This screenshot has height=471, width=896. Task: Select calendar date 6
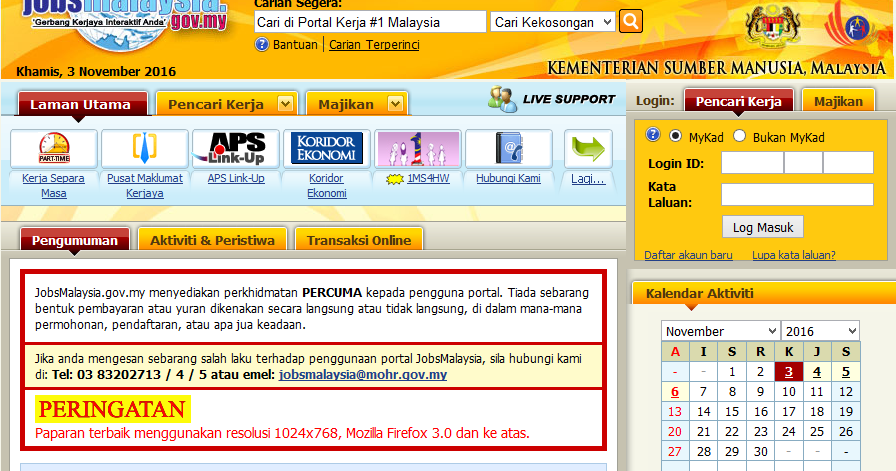[x=675, y=392]
